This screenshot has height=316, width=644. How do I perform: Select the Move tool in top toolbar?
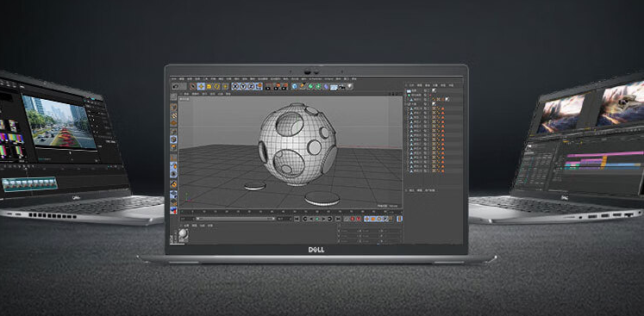(201, 86)
